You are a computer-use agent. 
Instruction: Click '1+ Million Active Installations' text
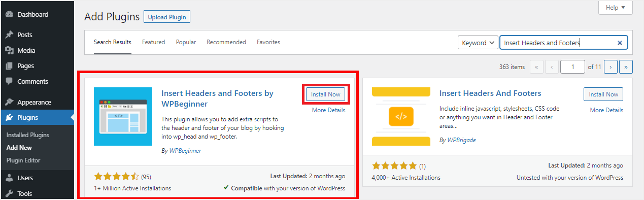(x=132, y=188)
